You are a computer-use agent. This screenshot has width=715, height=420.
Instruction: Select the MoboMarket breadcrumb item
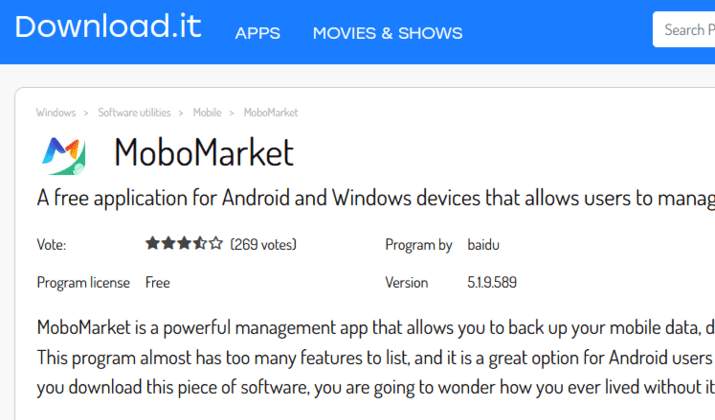point(271,113)
